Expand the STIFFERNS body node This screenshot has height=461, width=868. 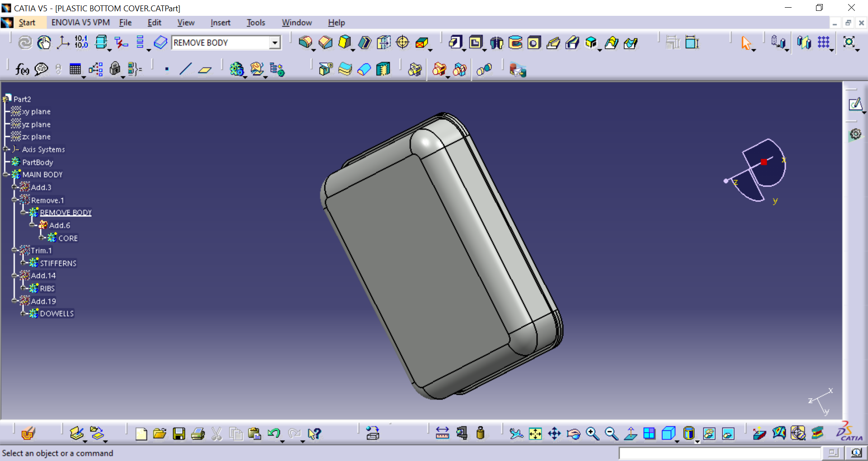pyautogui.click(x=24, y=263)
